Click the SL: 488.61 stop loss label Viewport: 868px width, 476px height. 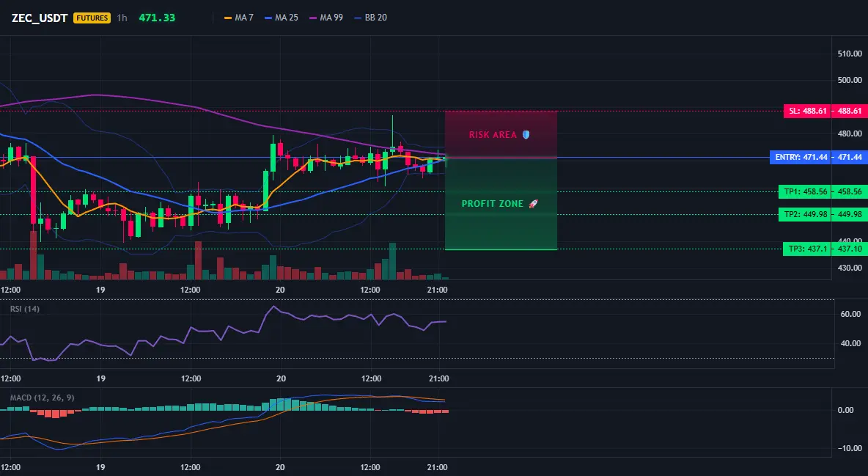coord(807,111)
